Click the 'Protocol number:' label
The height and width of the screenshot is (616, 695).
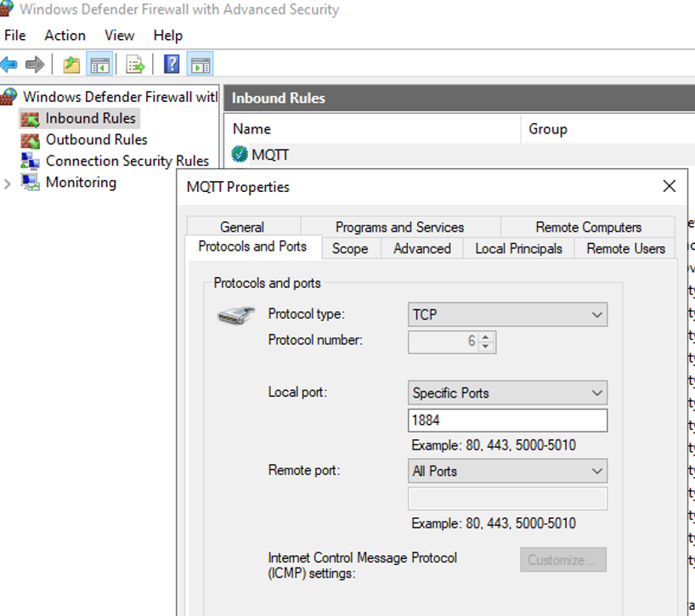315,341
